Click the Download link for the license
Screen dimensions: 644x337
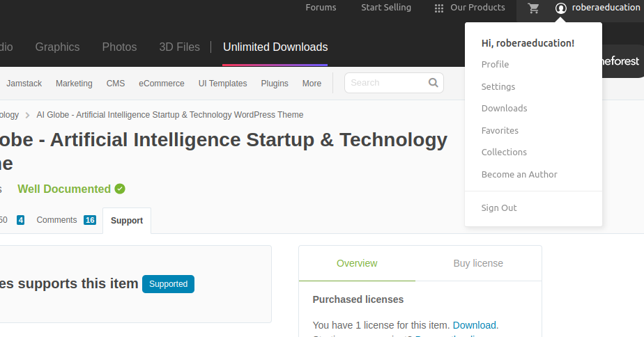[x=475, y=325]
